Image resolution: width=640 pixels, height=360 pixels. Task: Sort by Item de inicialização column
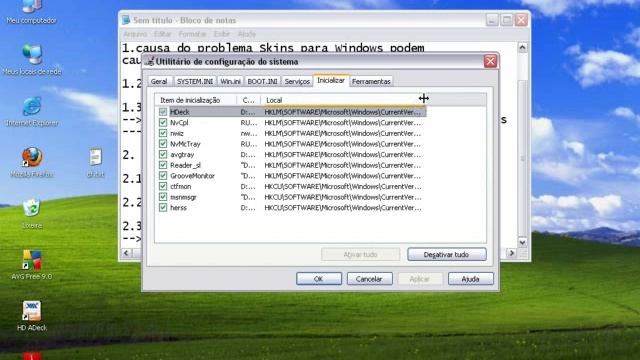click(x=196, y=100)
